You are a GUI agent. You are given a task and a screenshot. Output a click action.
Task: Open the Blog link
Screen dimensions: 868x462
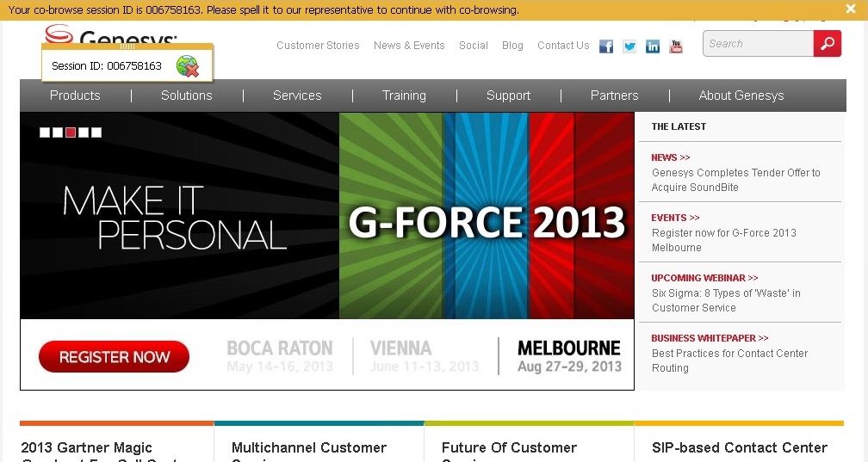(x=512, y=46)
